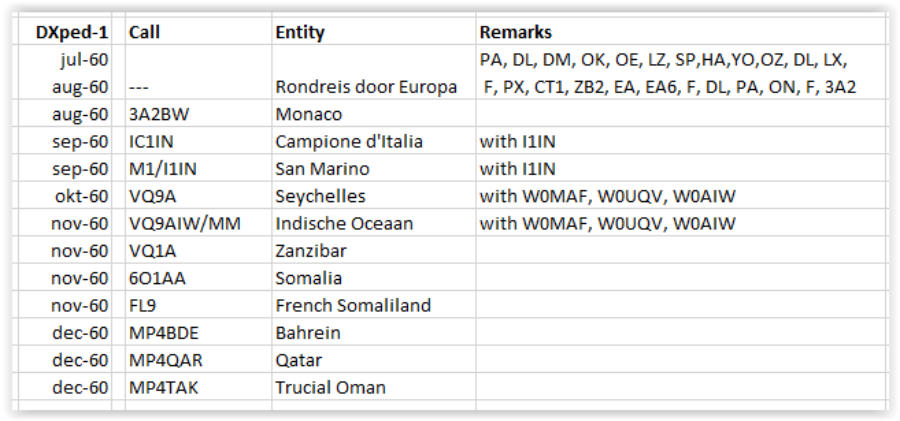
Task: Click the Campione d'Italia cell
Action: tap(349, 142)
